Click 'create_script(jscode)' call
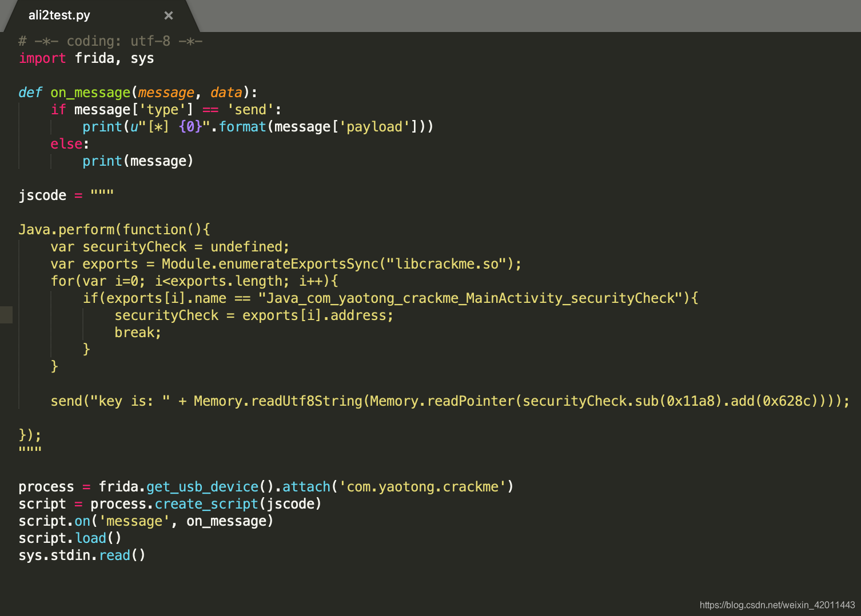This screenshot has height=616, width=861. pos(238,504)
